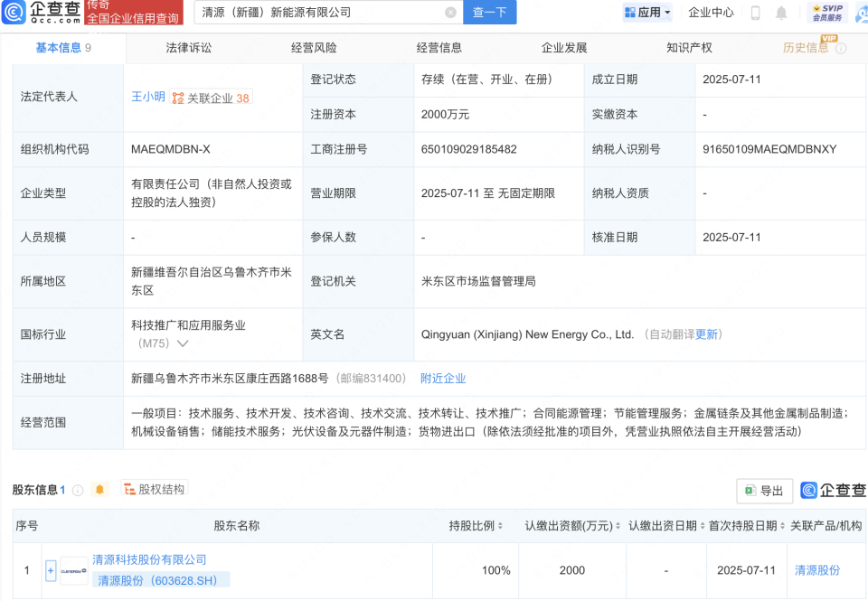
Task: Select taxpayer ID 91650109MAEQMDBNXY
Action: [769, 149]
